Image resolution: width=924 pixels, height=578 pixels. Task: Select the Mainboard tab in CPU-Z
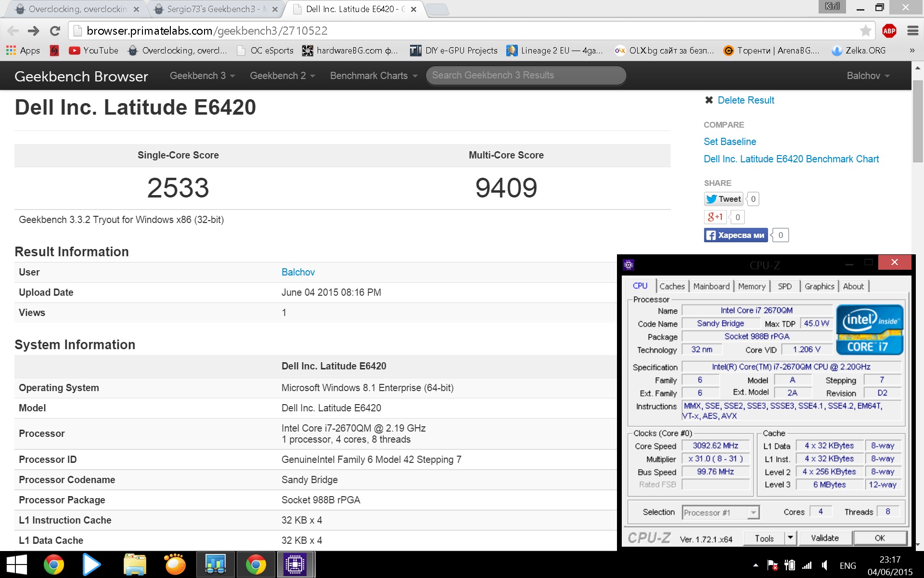(711, 286)
